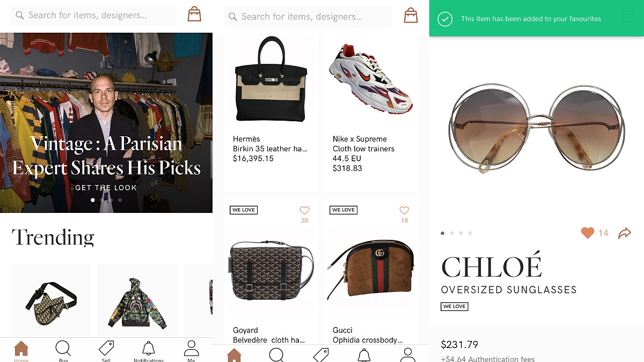The image size is (644, 362).
Task: Click search field on home screen
Action: pos(94,16)
